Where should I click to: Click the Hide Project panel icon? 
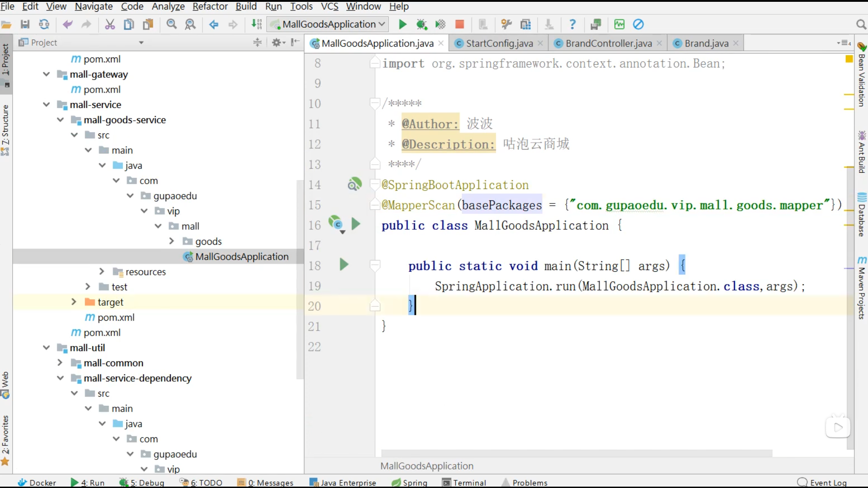[x=295, y=43]
